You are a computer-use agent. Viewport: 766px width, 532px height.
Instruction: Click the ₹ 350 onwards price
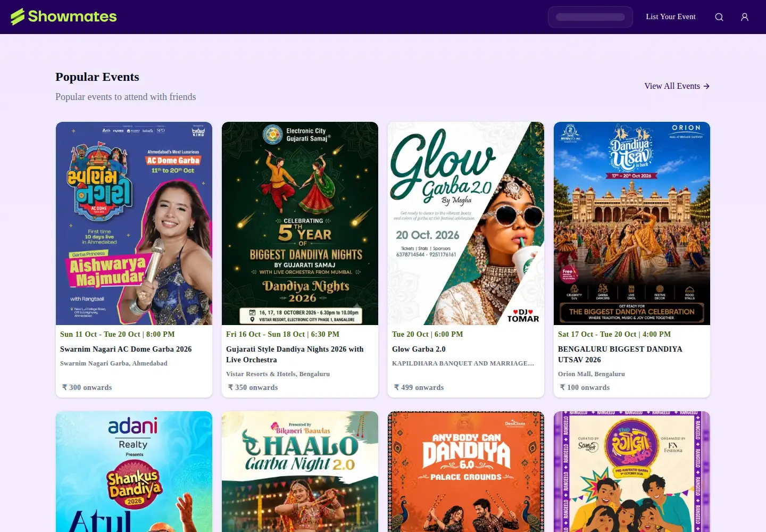253,387
